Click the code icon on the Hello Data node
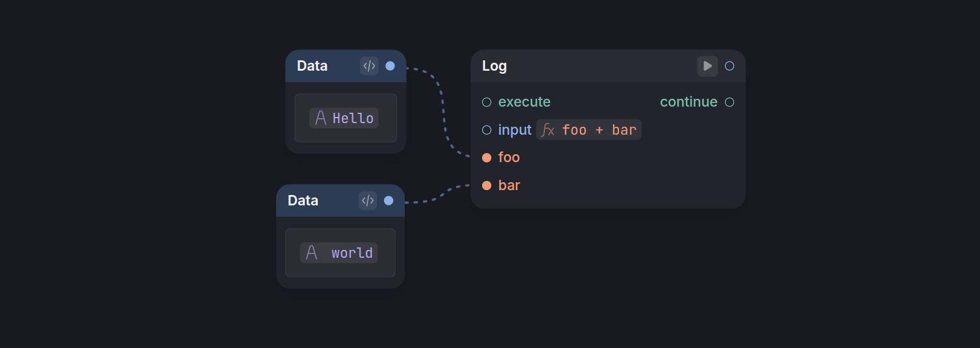980x348 pixels. tap(369, 66)
